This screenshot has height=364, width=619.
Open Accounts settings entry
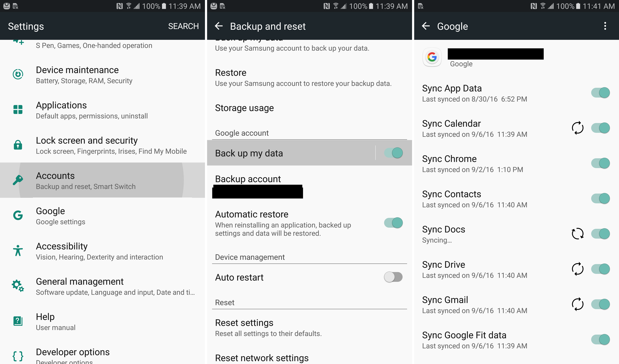pos(102,180)
